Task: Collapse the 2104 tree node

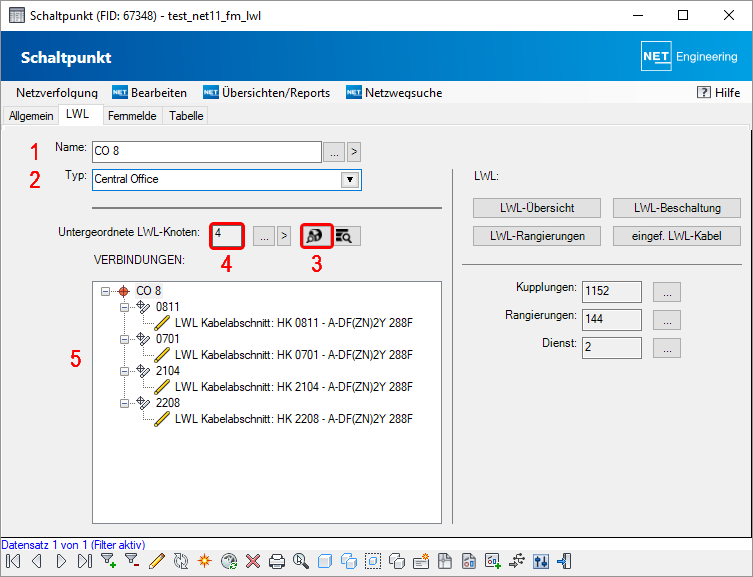Action: [125, 371]
